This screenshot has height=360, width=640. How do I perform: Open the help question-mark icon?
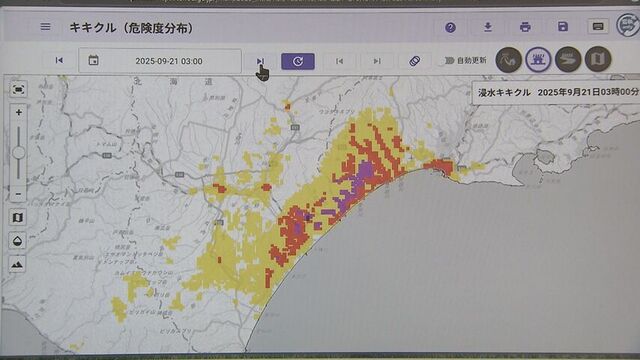(x=450, y=27)
